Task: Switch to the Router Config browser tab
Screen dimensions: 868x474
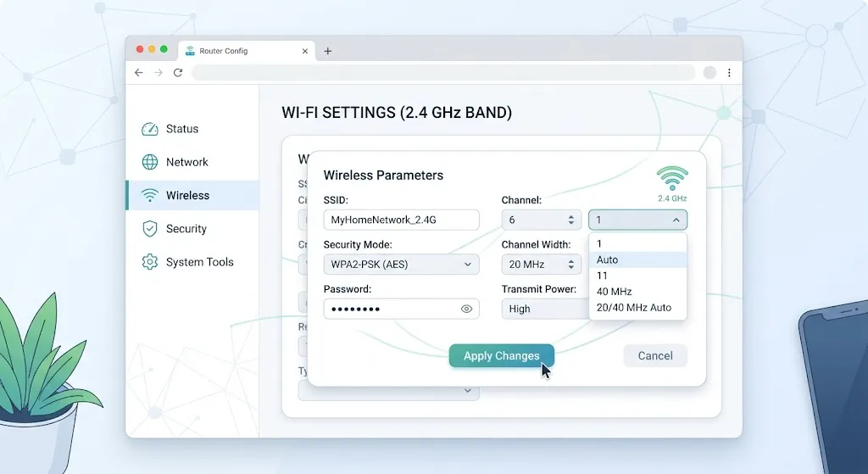Action: [247, 51]
